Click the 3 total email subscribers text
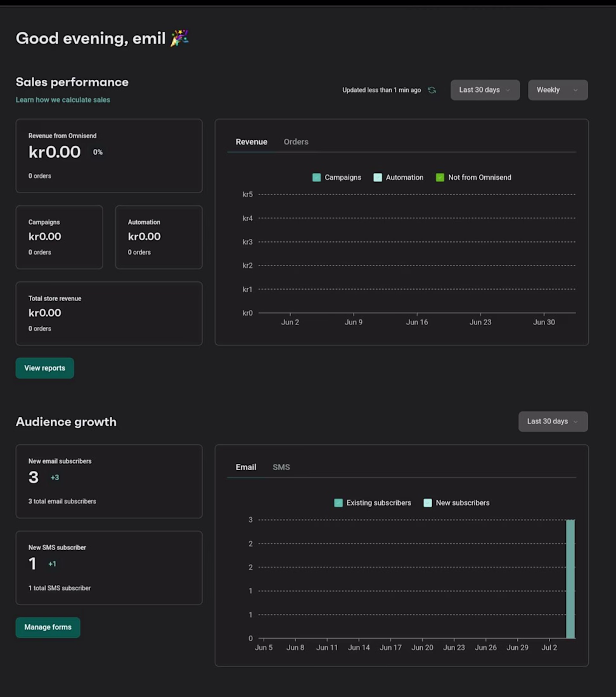Image resolution: width=616 pixels, height=697 pixels. (x=62, y=501)
